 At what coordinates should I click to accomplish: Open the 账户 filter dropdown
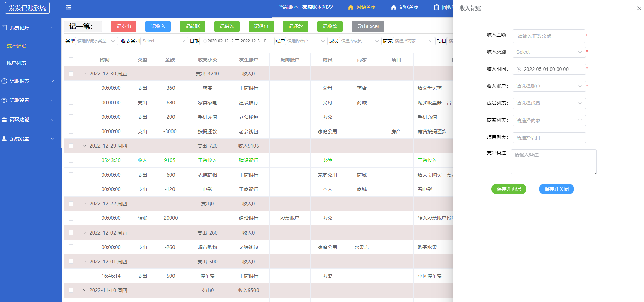(x=306, y=41)
